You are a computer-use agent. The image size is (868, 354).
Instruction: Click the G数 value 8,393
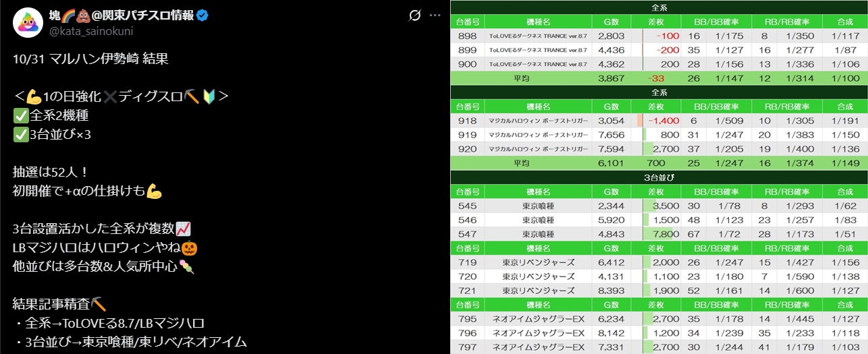click(612, 291)
